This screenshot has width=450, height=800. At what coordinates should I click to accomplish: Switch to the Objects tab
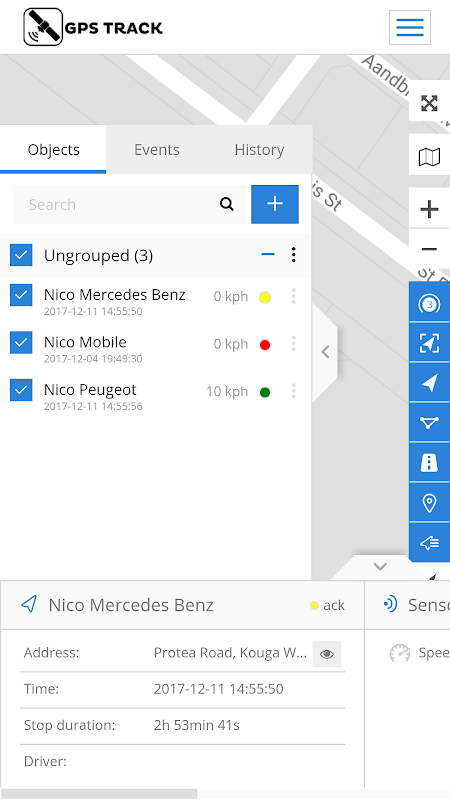coord(53,149)
